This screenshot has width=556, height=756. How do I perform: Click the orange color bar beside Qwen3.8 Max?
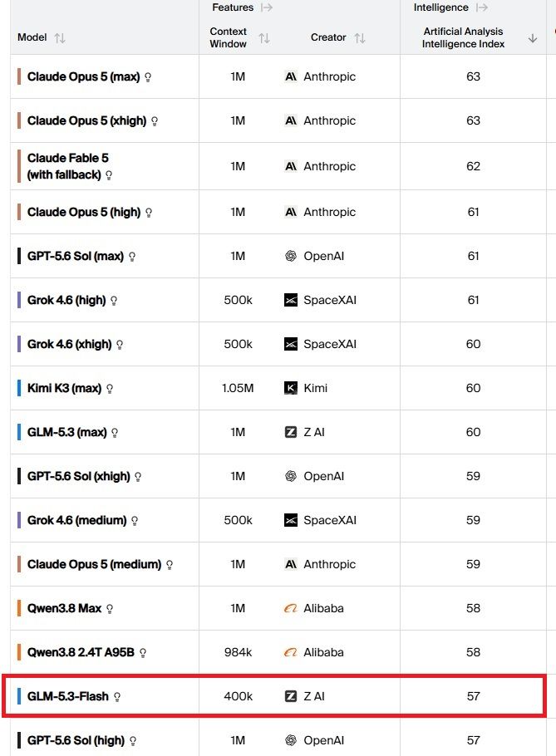(x=19, y=608)
